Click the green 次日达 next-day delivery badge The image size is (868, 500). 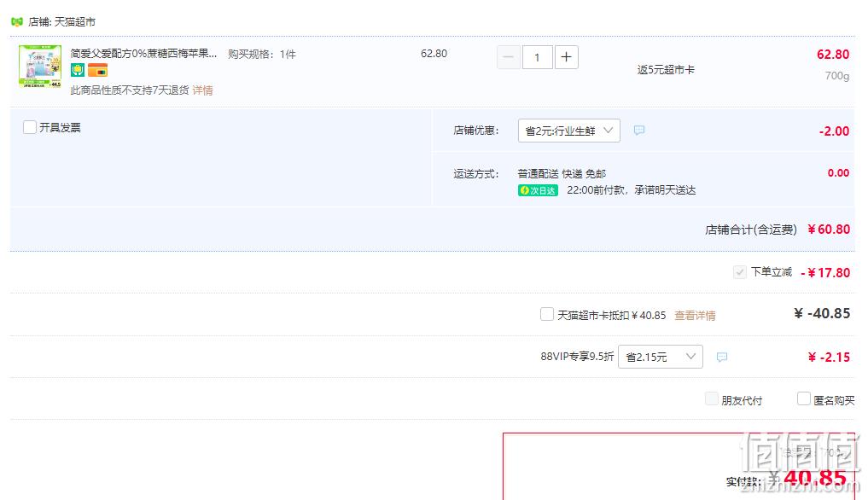point(538,190)
